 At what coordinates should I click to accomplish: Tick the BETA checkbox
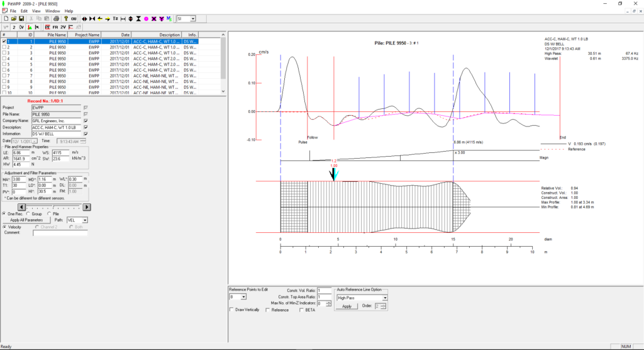pos(301,310)
